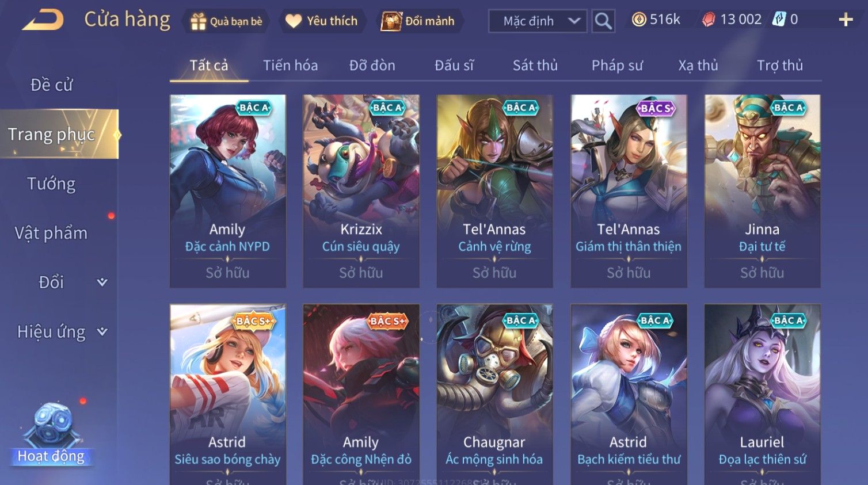Tap the back arrow icon

point(43,20)
